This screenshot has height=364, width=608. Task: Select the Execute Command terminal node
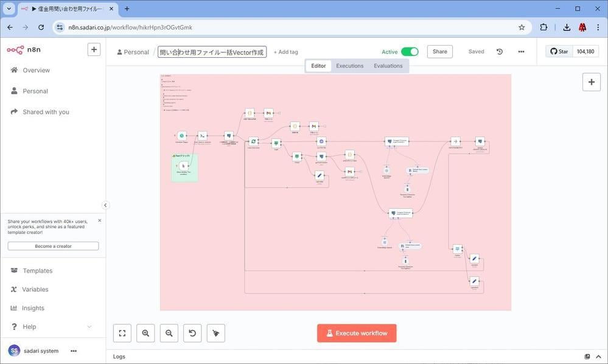[x=203, y=136]
